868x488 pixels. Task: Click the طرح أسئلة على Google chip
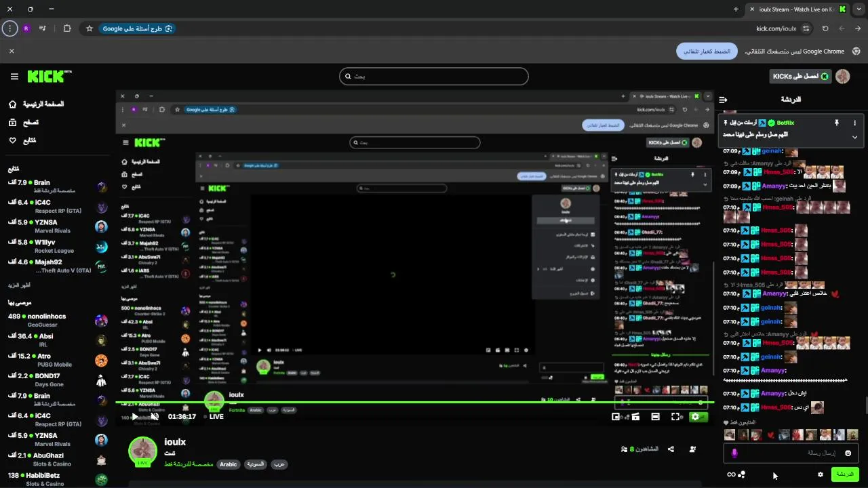(x=138, y=28)
